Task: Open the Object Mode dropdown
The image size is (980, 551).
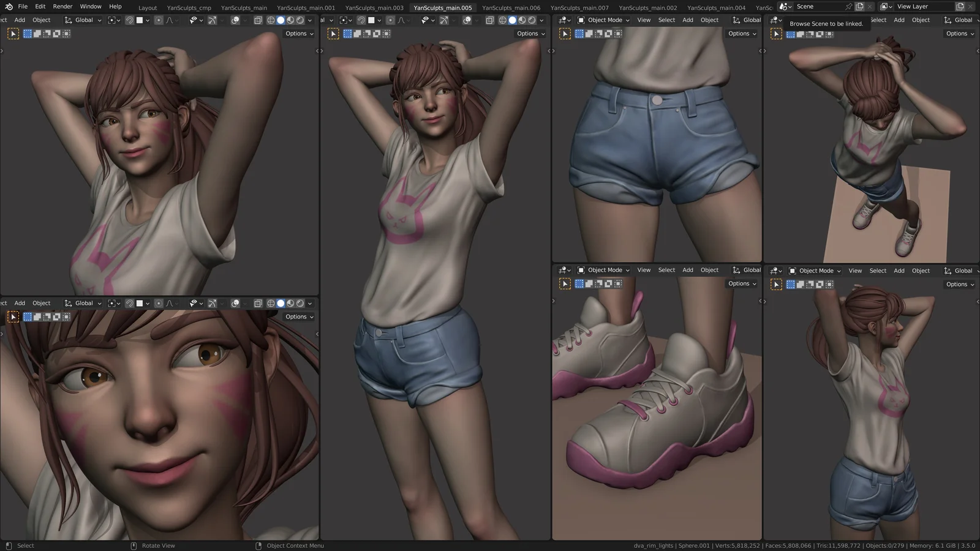Action: click(x=603, y=20)
